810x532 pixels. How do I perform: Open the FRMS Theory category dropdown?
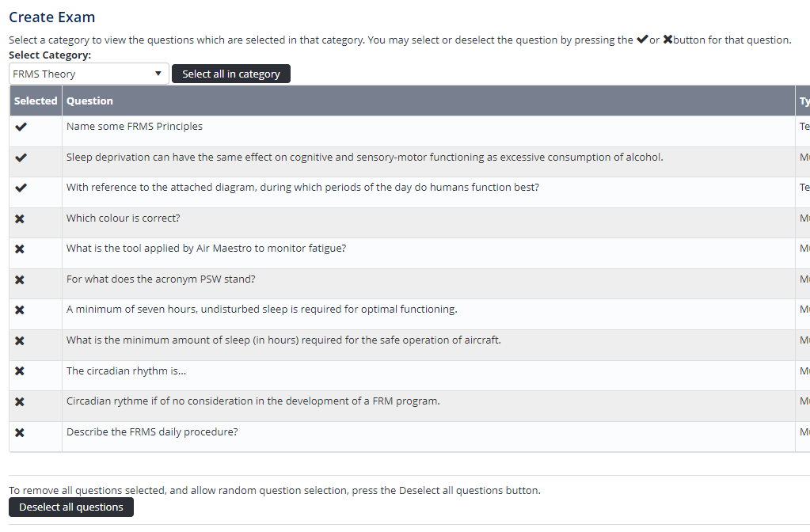[x=89, y=74]
